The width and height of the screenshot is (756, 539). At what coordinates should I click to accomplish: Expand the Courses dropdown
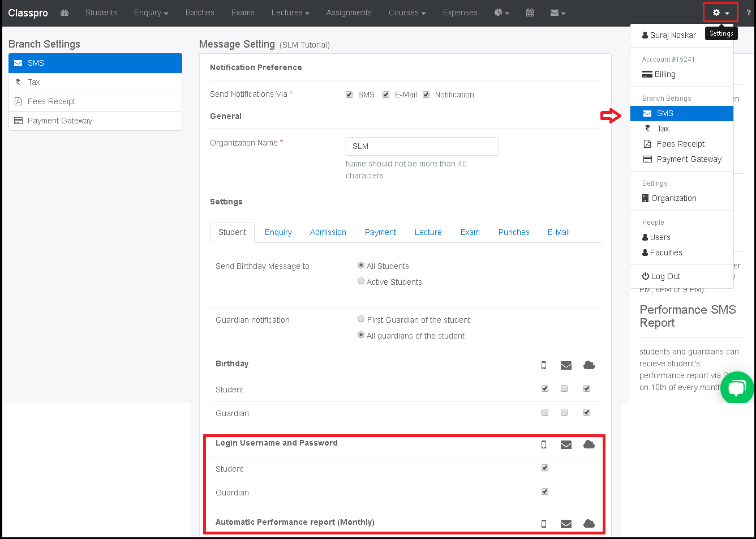[x=407, y=12]
